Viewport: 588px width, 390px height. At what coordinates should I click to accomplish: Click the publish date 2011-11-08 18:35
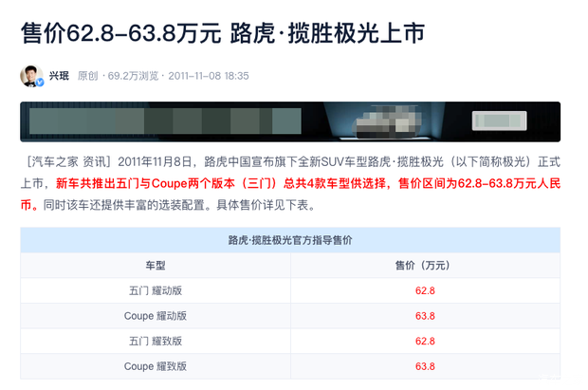click(x=209, y=76)
